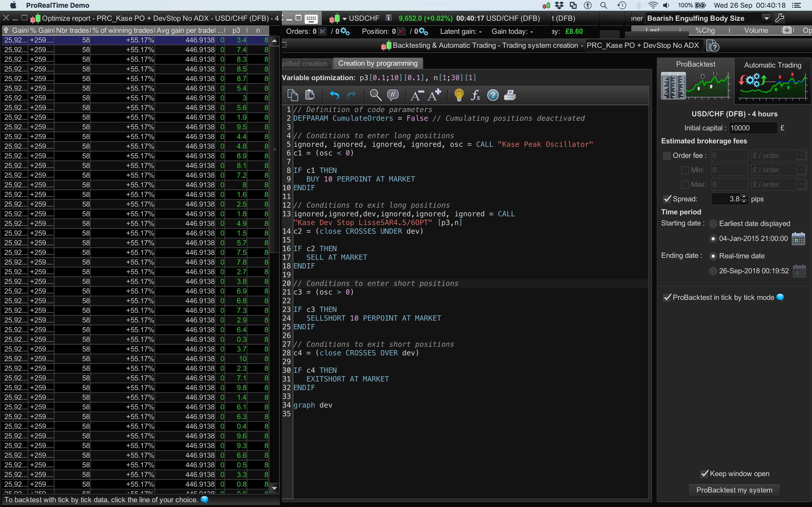The image size is (812, 507).
Task: Open starting date calendar picker
Action: [x=798, y=239]
